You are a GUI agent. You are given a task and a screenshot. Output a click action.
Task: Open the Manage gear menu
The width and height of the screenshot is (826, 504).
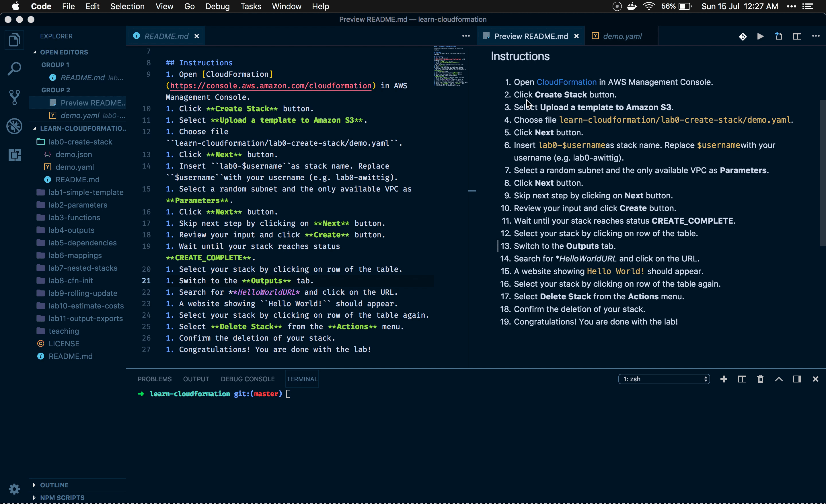coord(14,489)
